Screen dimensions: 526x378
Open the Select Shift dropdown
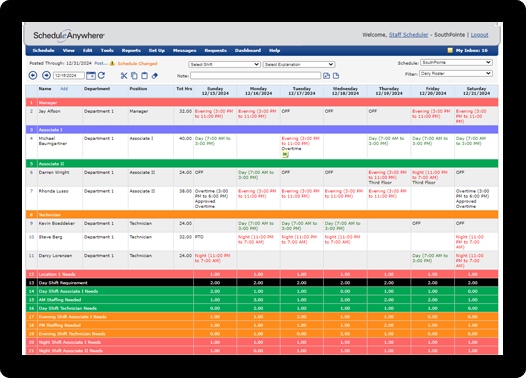[224, 64]
